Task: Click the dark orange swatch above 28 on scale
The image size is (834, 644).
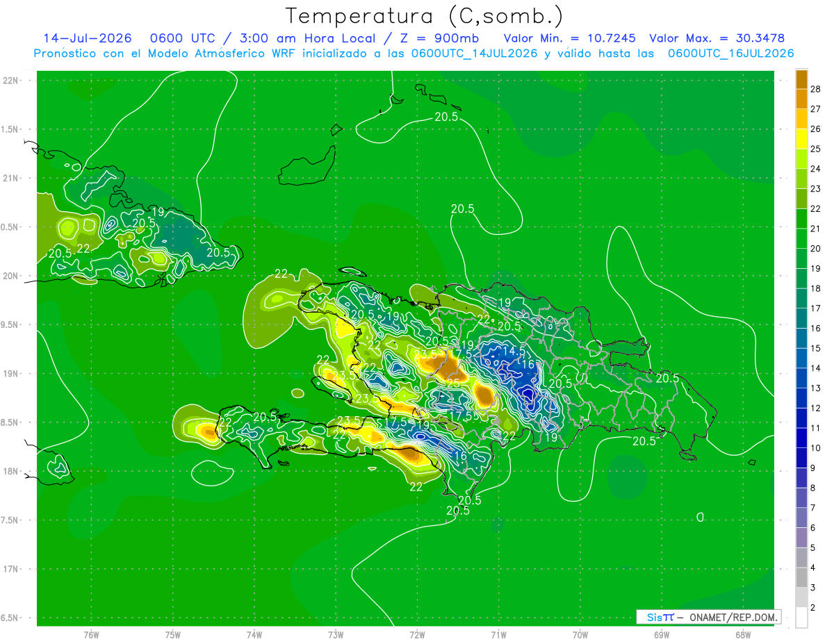Action: tap(801, 79)
